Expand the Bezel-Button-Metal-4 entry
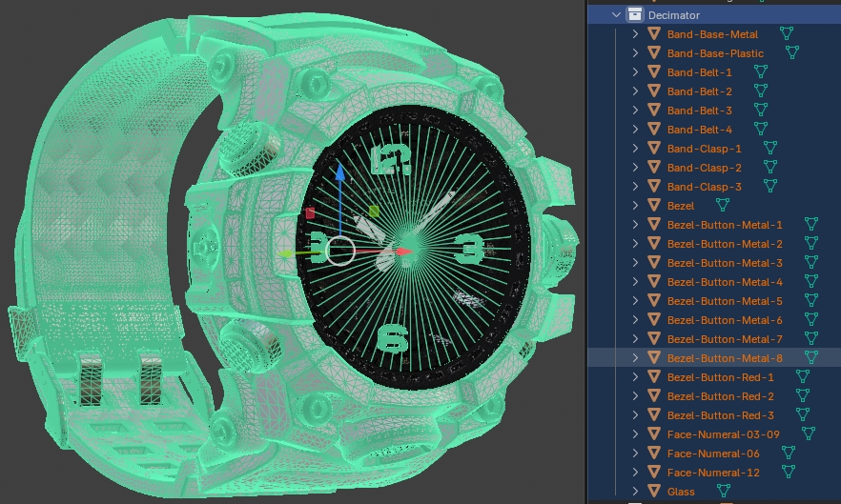Image resolution: width=841 pixels, height=504 pixels. pyautogui.click(x=635, y=281)
